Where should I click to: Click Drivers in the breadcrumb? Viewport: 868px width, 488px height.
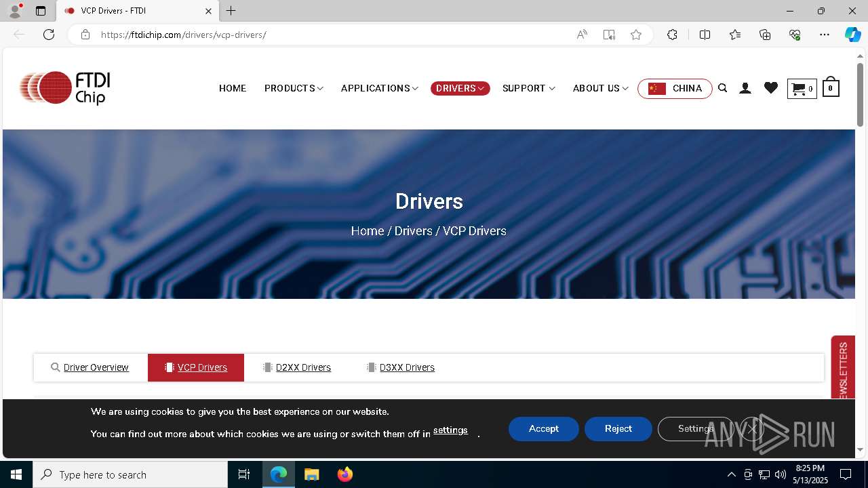[x=414, y=230]
